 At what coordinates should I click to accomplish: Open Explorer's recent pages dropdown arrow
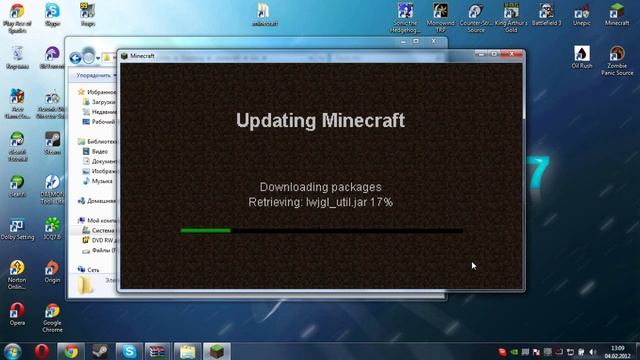pos(98,58)
